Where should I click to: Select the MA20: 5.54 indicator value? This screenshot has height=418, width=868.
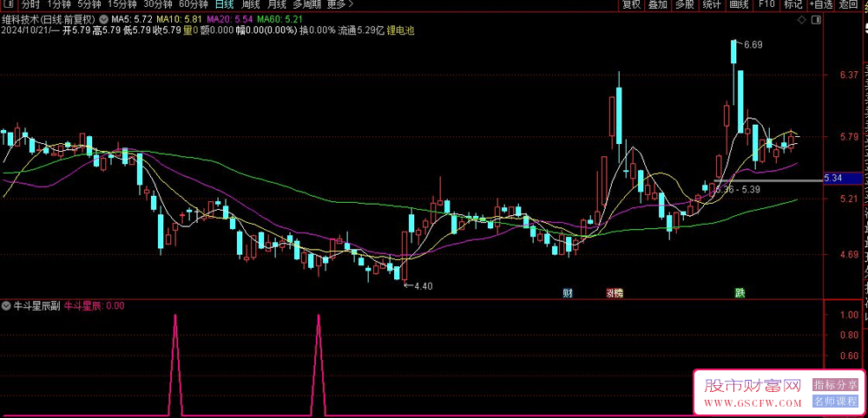click(x=230, y=19)
